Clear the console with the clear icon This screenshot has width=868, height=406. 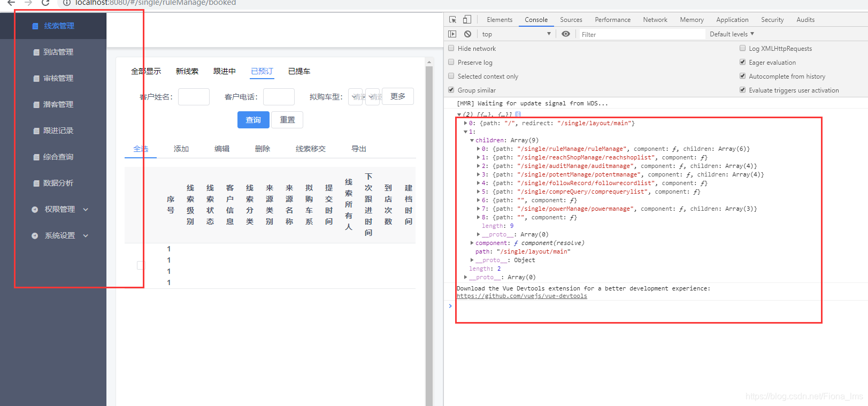(x=468, y=34)
